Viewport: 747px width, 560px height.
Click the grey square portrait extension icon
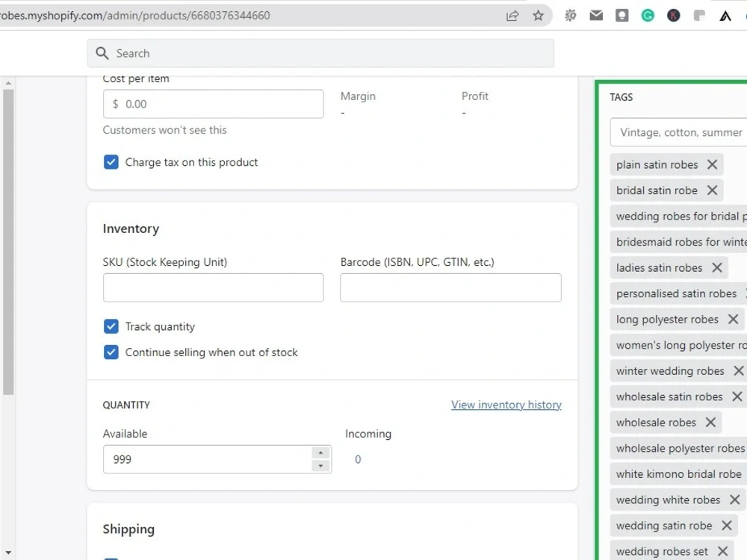click(x=622, y=16)
